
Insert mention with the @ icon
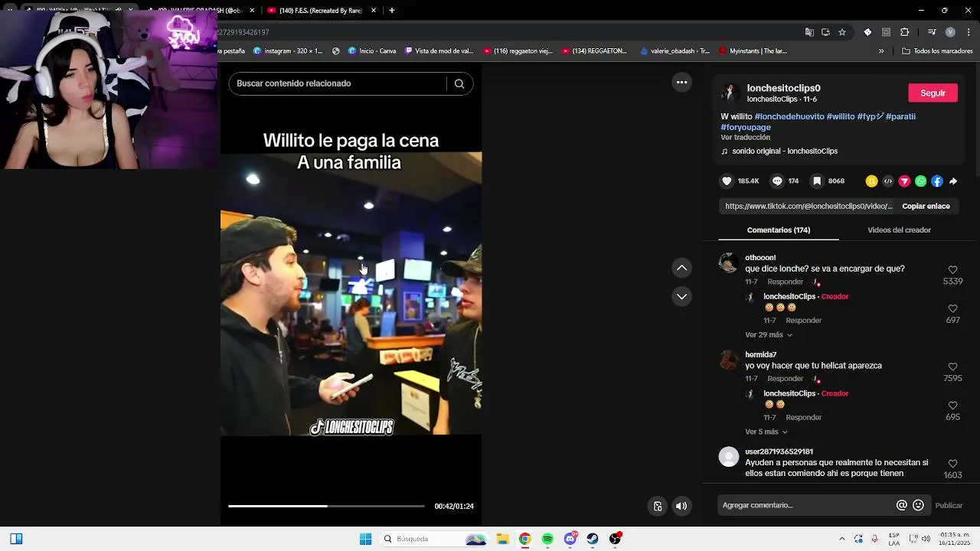tap(902, 505)
